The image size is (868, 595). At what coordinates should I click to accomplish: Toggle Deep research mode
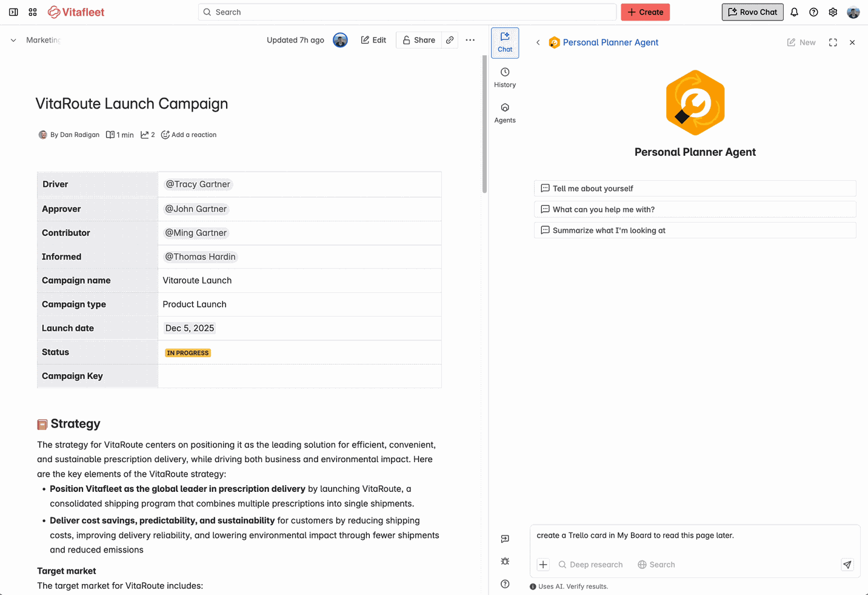[x=590, y=565]
